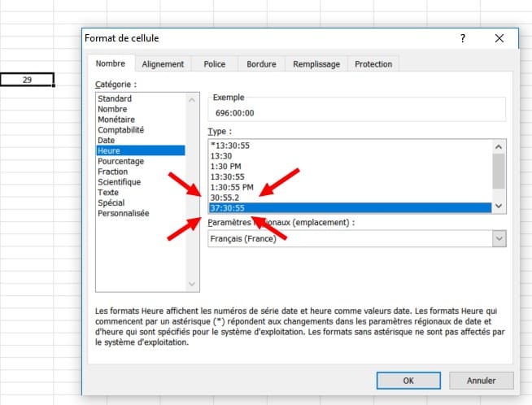Image resolution: width=532 pixels, height=405 pixels.
Task: Open the Remplissage tab
Action: click(316, 64)
